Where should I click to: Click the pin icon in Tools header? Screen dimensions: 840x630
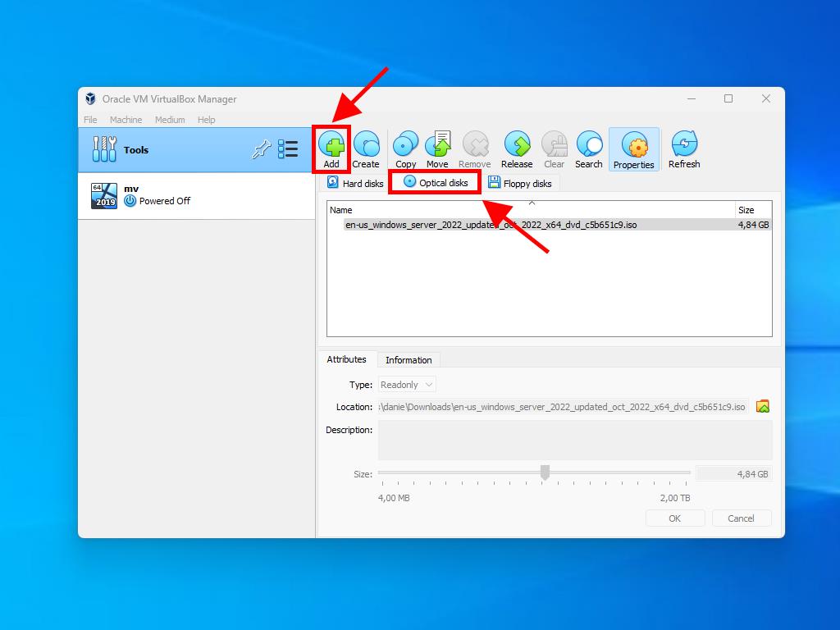tap(260, 149)
